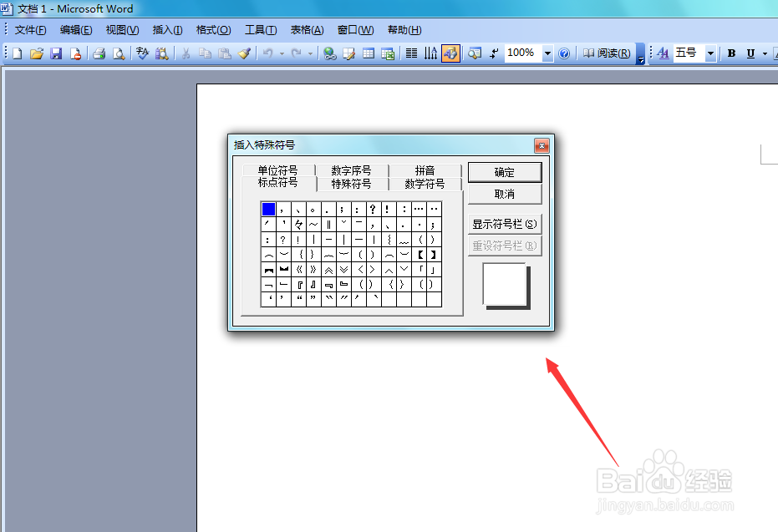Toggle bold formatting

[x=730, y=53]
